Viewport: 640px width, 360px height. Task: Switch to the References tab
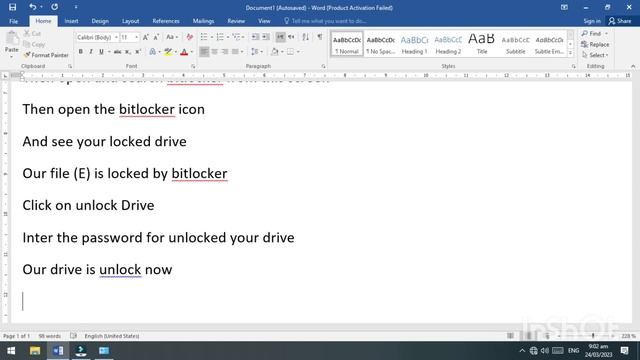[x=166, y=21]
